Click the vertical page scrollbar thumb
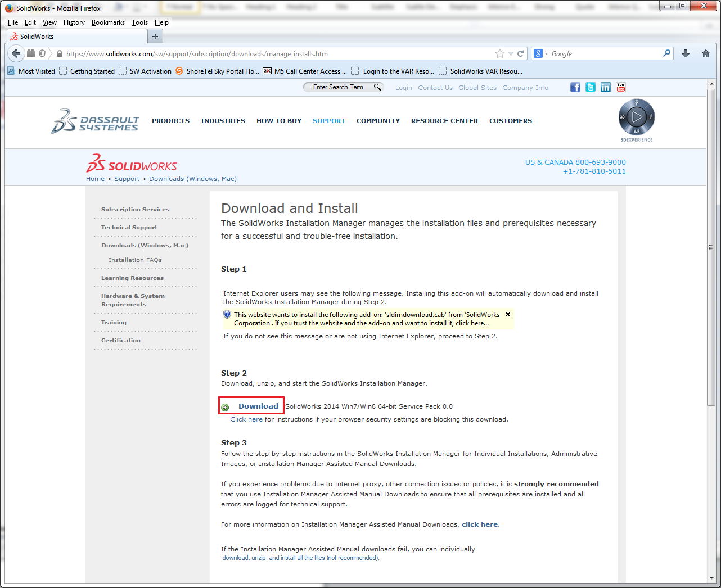 (x=711, y=247)
